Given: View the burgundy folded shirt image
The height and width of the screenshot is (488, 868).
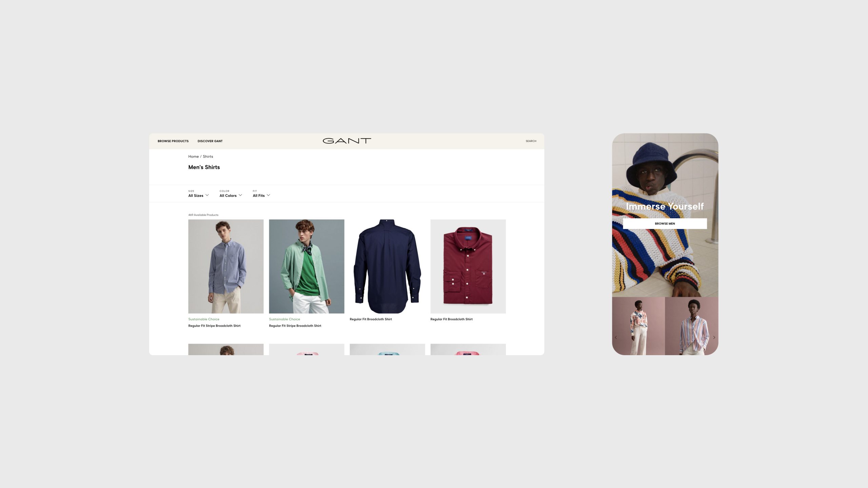Looking at the screenshot, I should [468, 266].
